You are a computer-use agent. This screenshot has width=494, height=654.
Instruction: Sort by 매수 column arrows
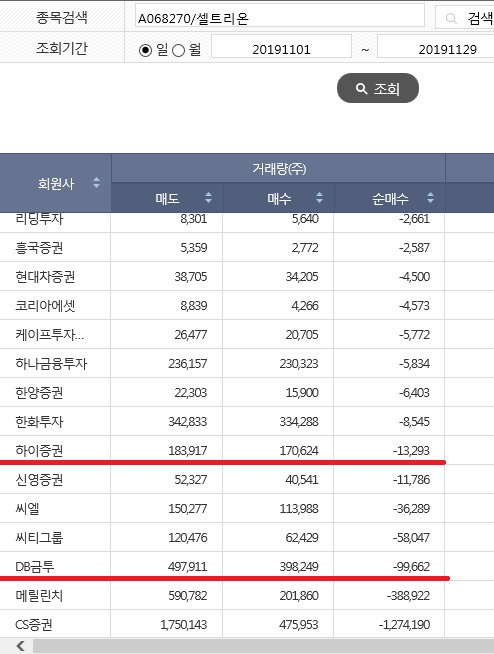pos(319,198)
